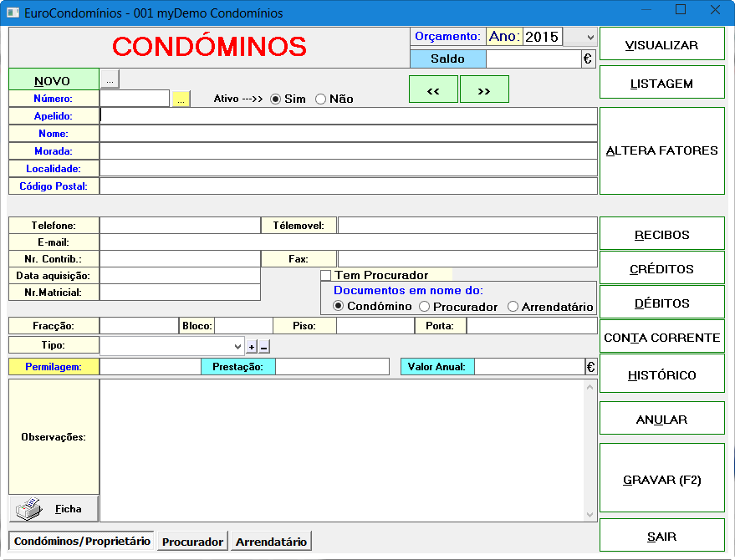The width and height of the screenshot is (735, 560).
Task: Expand the Orçamento dropdown
Action: [590, 38]
